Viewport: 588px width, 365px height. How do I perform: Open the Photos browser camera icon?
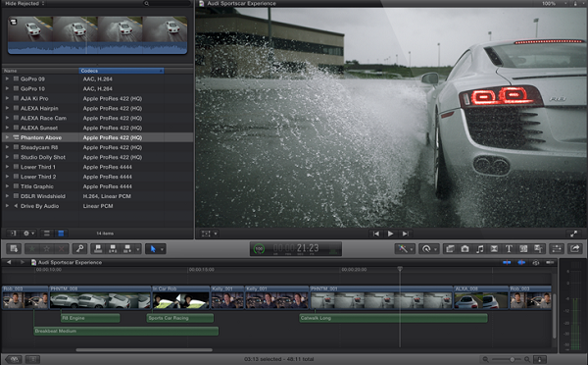465,248
